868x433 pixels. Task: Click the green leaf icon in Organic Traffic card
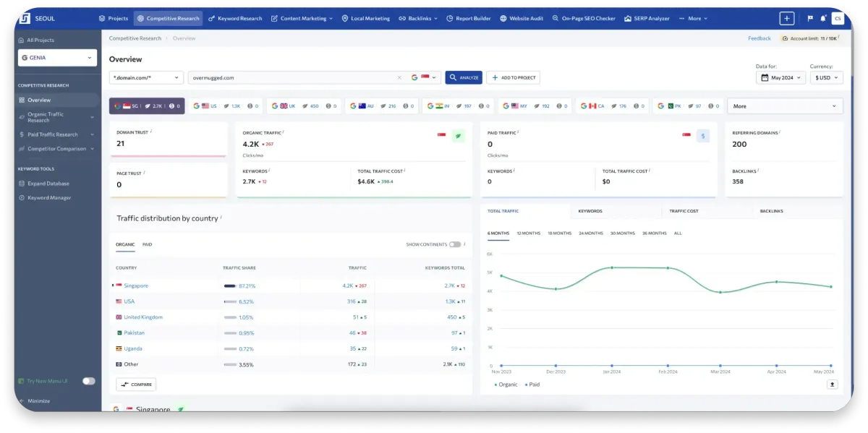457,135
